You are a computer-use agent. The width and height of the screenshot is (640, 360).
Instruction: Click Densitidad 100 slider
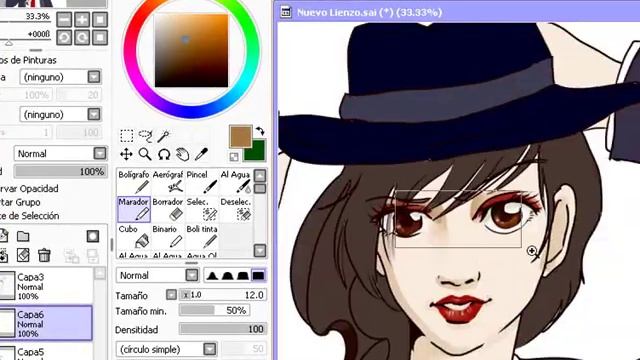(223, 329)
